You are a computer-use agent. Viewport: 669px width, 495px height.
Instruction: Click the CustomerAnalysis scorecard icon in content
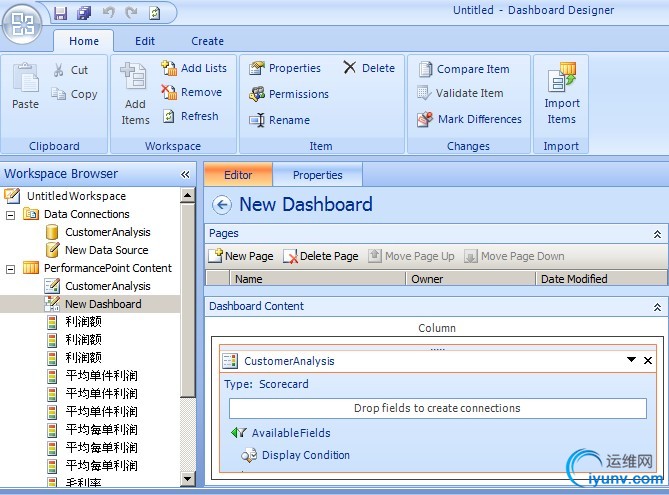point(230,361)
